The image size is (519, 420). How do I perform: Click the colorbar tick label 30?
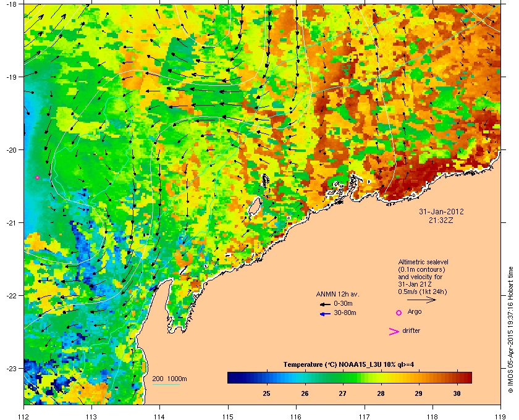(x=457, y=393)
